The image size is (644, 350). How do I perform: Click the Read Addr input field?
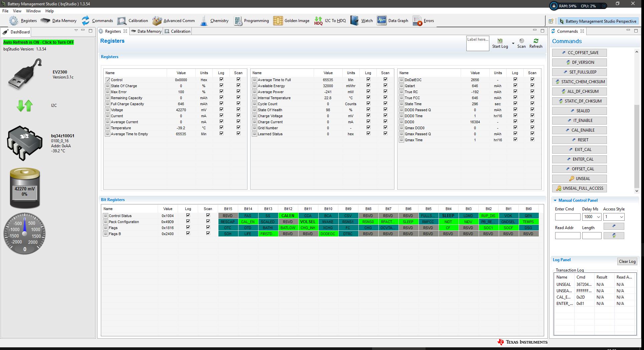(568, 236)
